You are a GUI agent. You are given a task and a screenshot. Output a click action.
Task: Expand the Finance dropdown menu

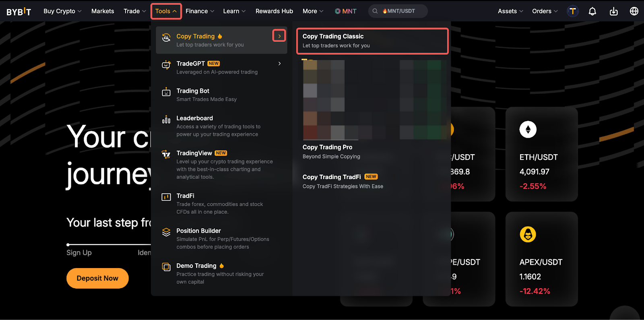tap(200, 11)
